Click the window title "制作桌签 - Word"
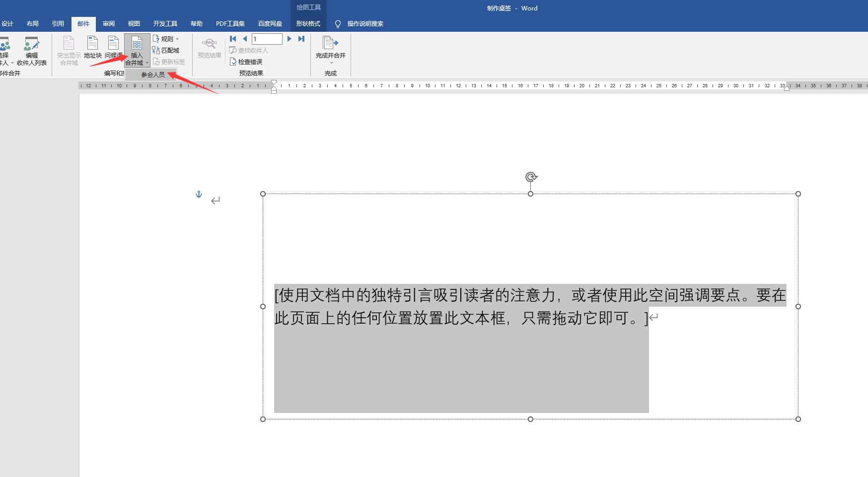The height and width of the screenshot is (477, 868). point(512,8)
